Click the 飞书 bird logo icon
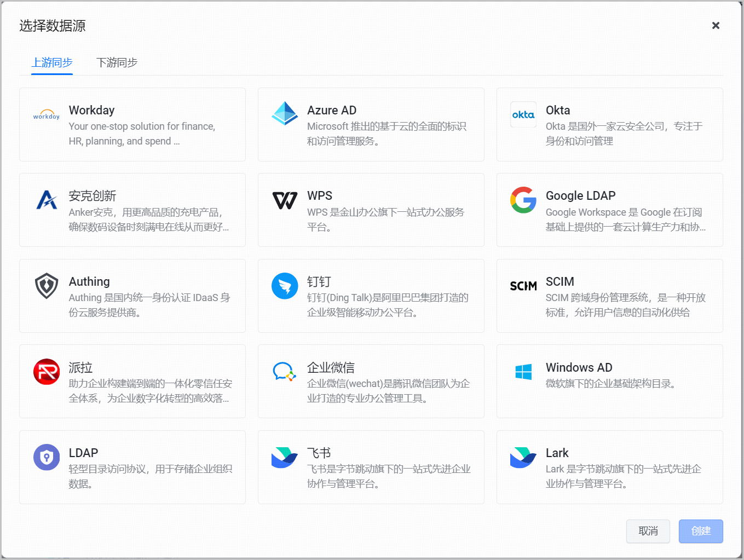This screenshot has width=744, height=560. pos(285,457)
